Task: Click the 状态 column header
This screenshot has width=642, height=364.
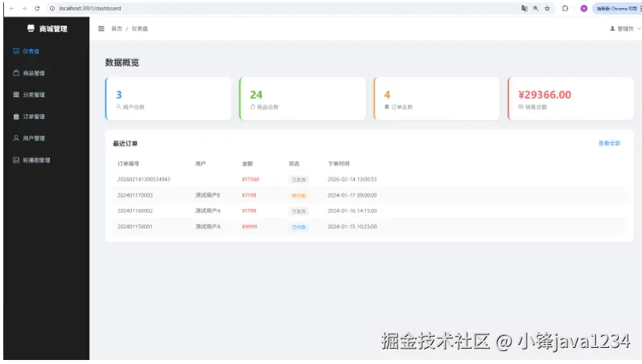Action: 294,164
